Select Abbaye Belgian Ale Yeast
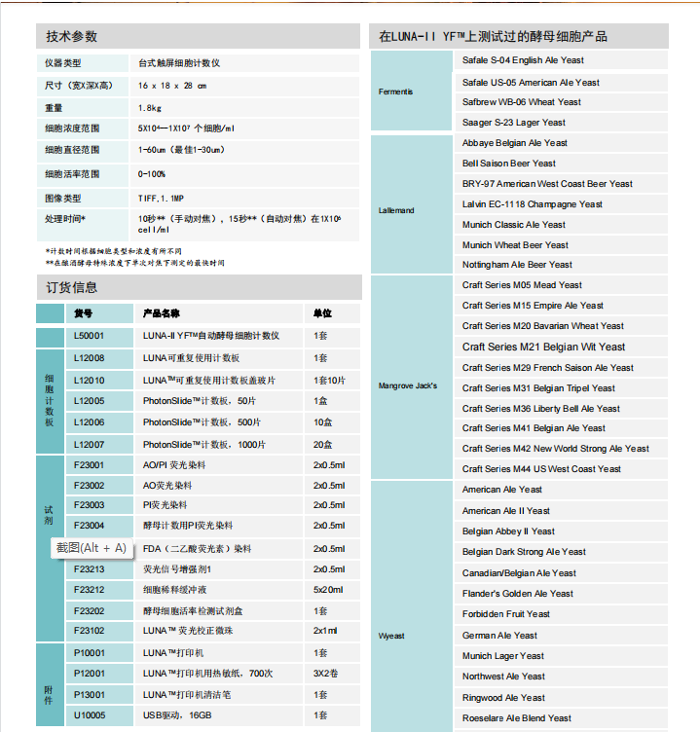The height and width of the screenshot is (732, 700). click(515, 143)
